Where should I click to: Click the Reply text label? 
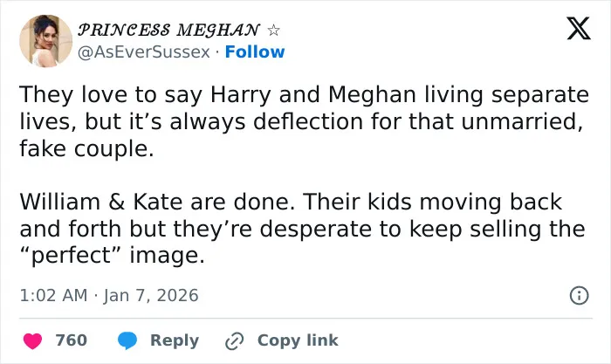tap(175, 340)
